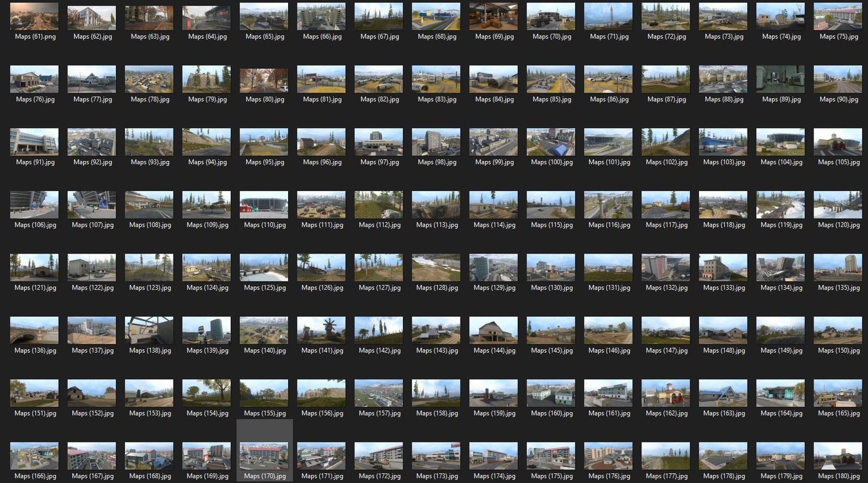Select the Maps (119).jpg snowy thumbnail
Viewport: 868px width, 483px height.
pyautogui.click(x=781, y=205)
